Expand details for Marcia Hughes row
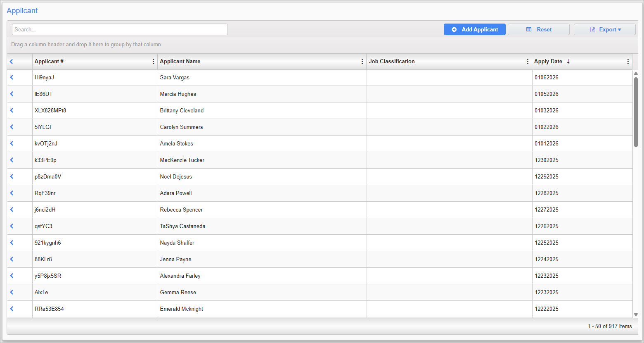 click(x=11, y=94)
